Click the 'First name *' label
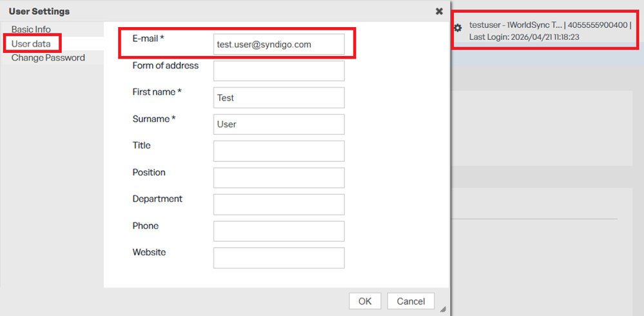 click(x=157, y=92)
